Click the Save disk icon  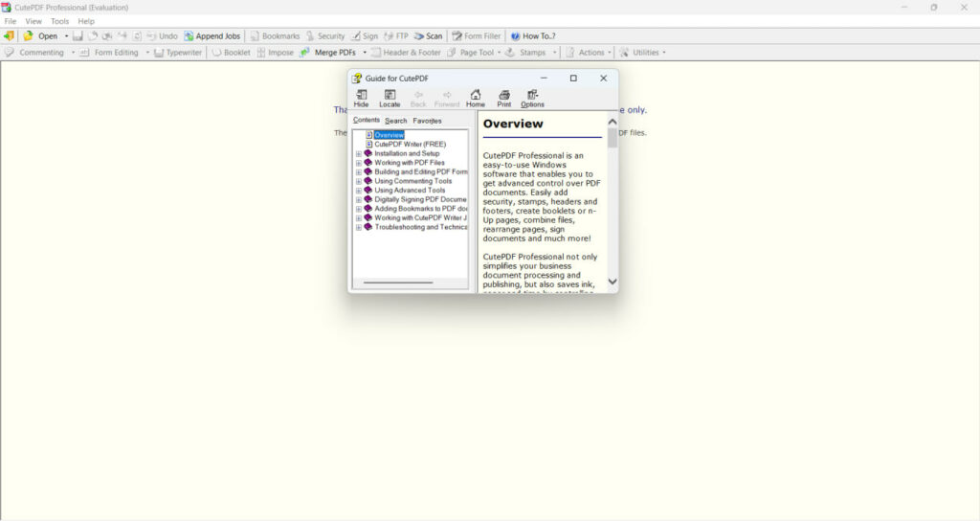click(78, 36)
